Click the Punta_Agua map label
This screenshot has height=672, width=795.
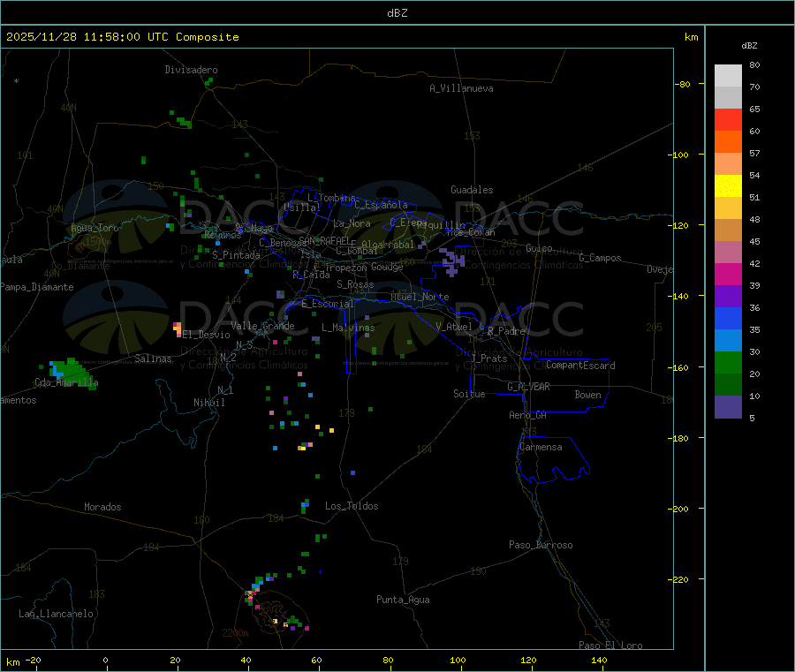click(x=403, y=600)
